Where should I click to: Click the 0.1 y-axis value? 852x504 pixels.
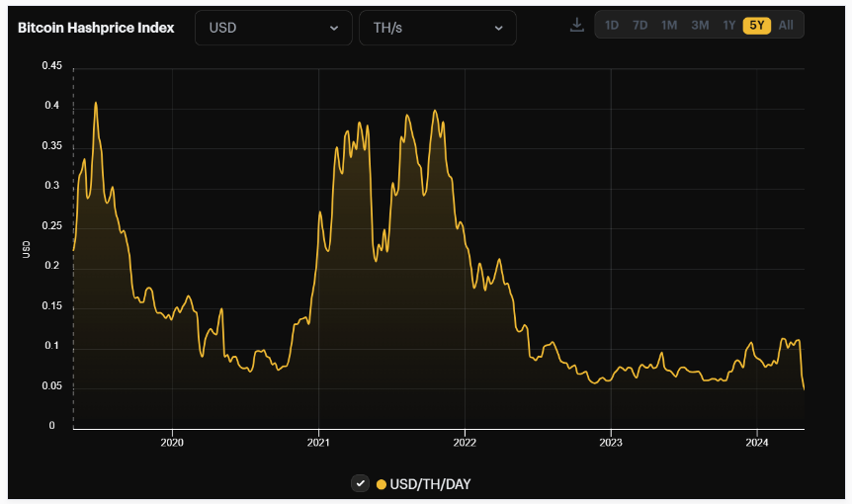coord(52,346)
